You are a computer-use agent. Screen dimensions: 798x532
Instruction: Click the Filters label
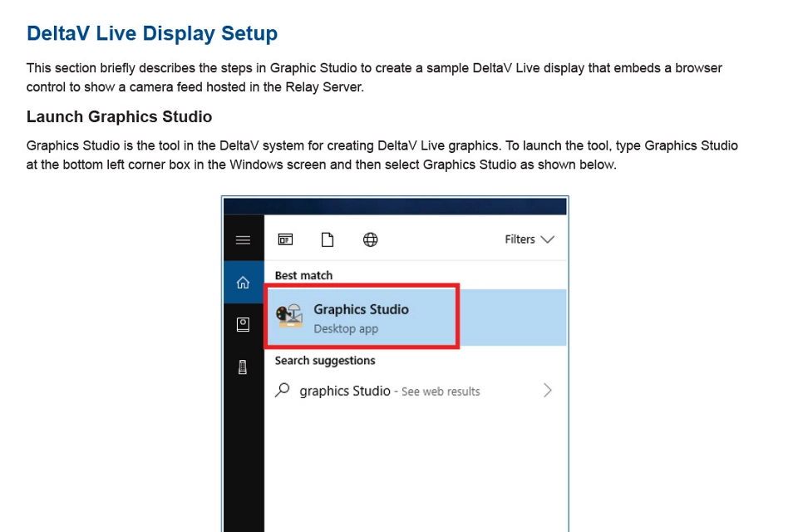point(520,239)
